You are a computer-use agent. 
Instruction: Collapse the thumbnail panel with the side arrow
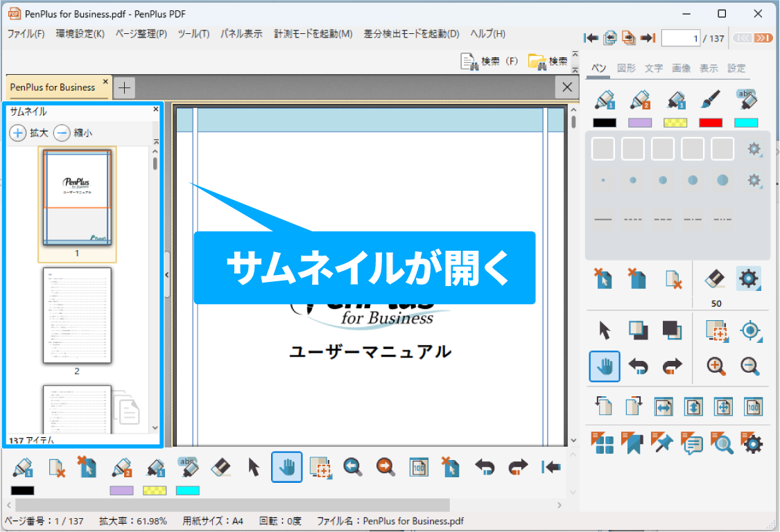pos(167,274)
